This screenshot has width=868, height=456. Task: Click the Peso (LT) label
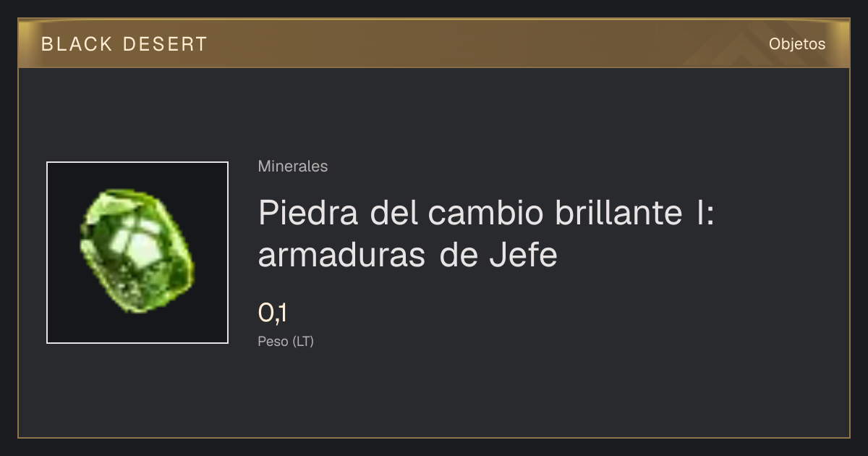[286, 342]
